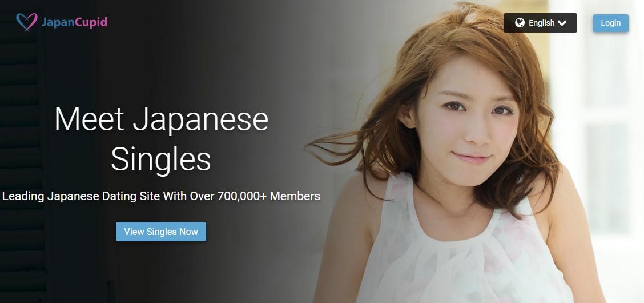Expand the language chevron arrow
This screenshot has height=303, width=644.
(x=562, y=23)
